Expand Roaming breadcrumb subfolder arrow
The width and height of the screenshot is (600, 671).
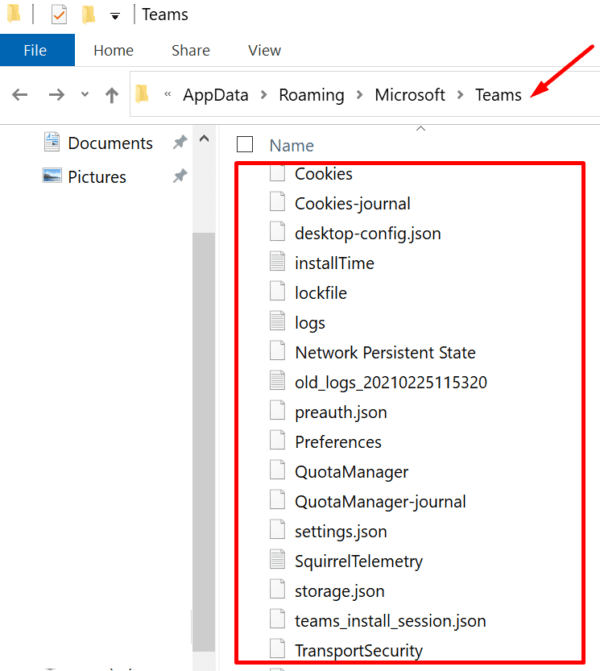click(359, 95)
